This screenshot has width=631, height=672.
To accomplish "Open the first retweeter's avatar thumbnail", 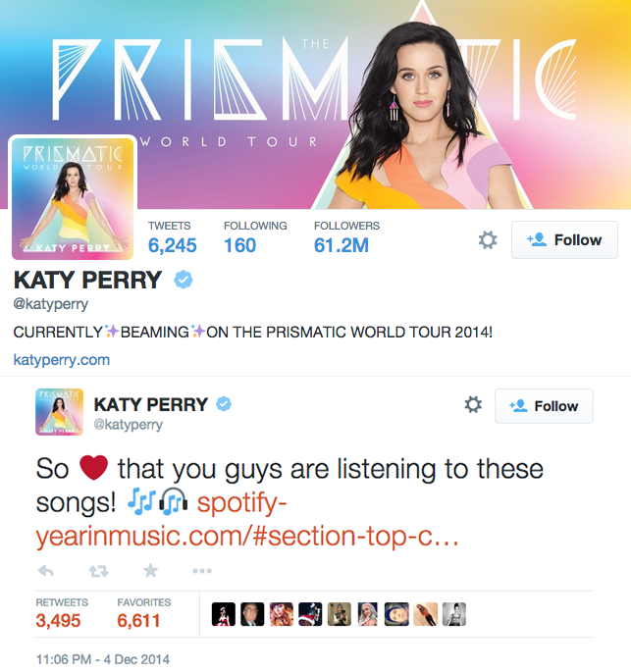I will 224,614.
